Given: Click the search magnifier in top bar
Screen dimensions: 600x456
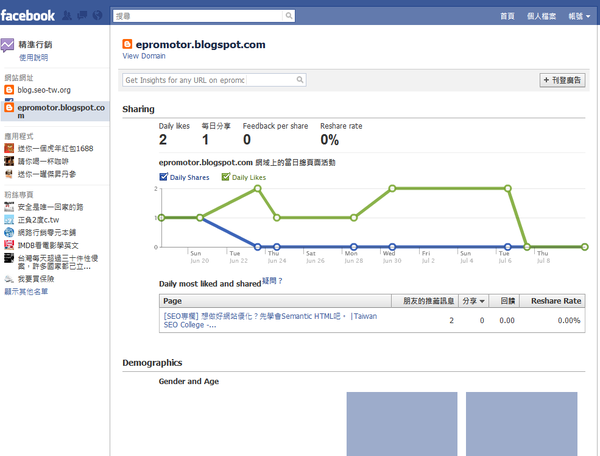Looking at the screenshot, I should 289,16.
